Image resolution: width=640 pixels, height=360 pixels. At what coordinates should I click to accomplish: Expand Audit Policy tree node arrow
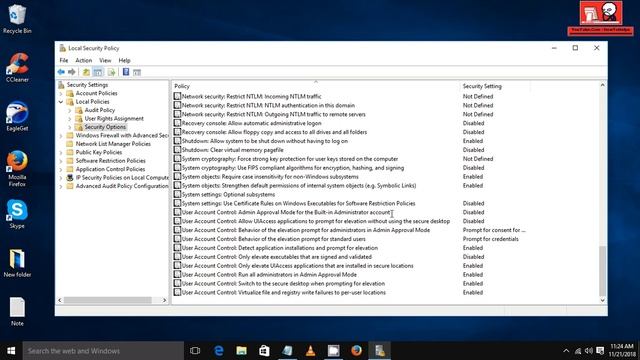click(69, 110)
